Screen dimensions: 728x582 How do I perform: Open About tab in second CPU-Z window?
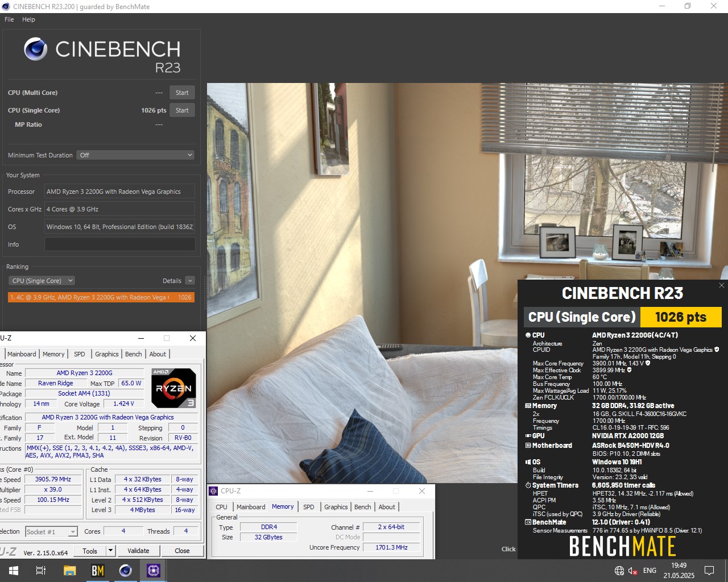tap(387, 507)
